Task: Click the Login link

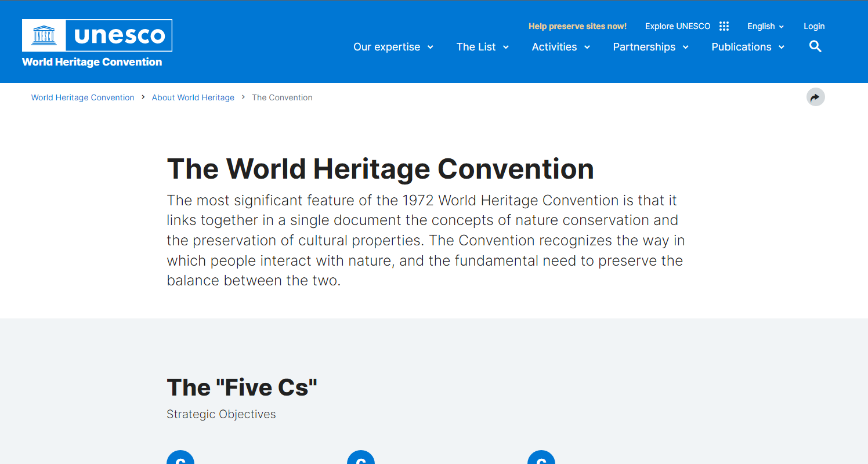Action: (814, 26)
